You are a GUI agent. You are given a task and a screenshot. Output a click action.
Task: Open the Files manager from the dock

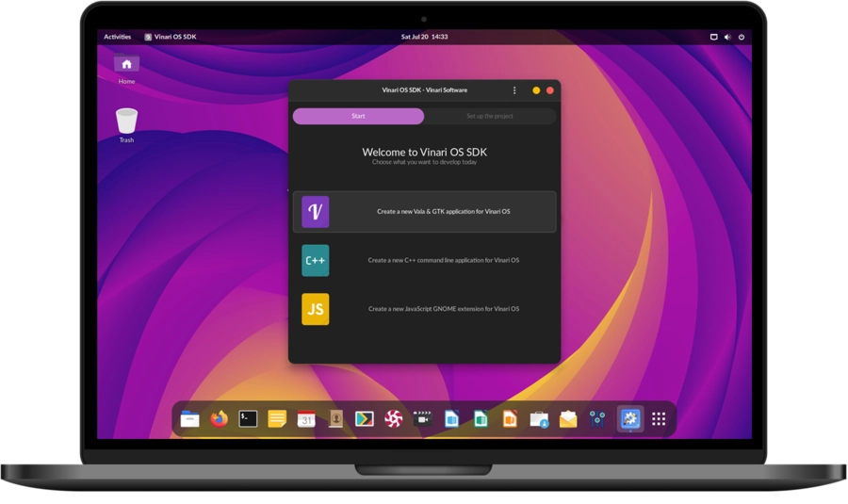tap(189, 418)
